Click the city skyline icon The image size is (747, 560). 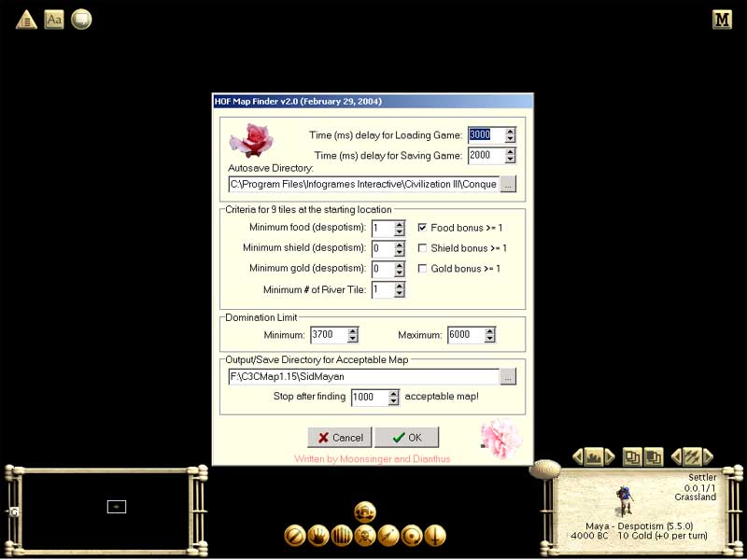(x=594, y=457)
